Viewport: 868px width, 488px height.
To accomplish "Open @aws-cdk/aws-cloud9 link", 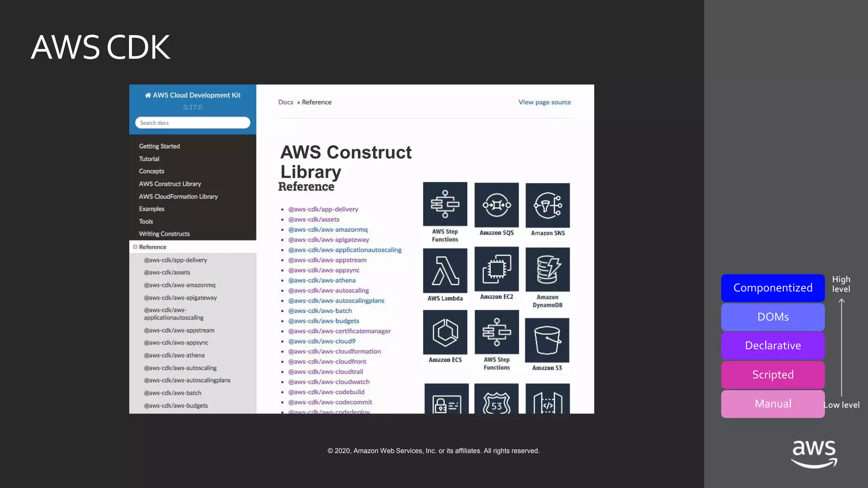I will 322,341.
